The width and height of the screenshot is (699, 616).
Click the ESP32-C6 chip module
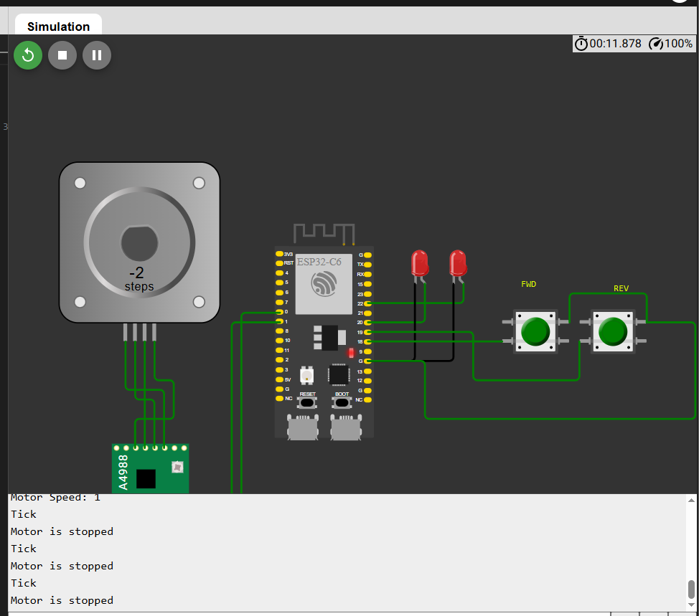323,284
